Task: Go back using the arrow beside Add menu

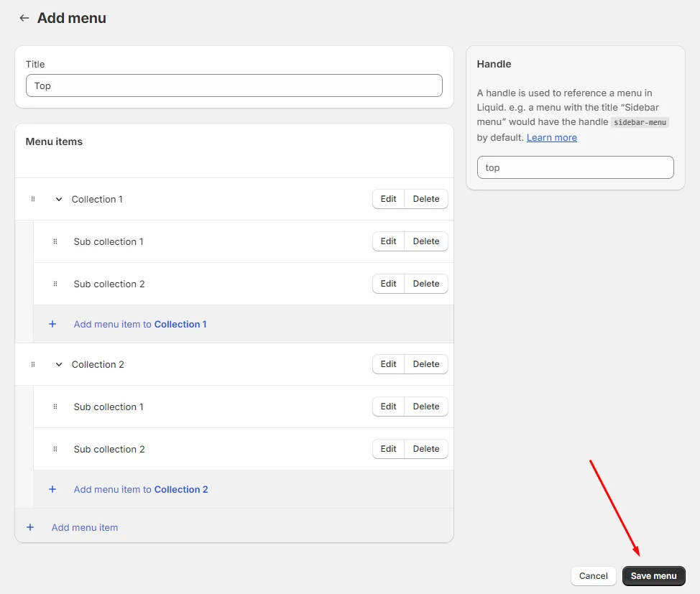Action: pos(24,18)
